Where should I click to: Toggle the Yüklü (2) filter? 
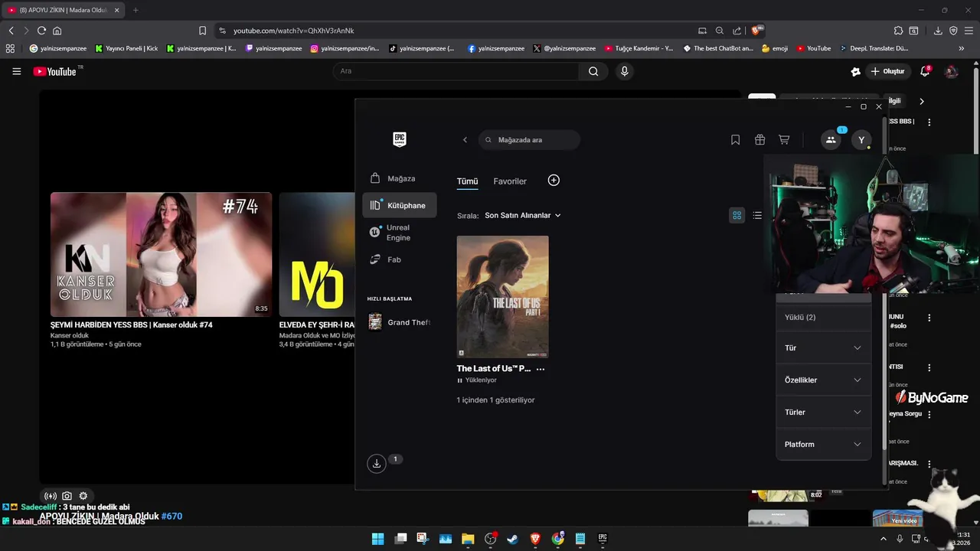click(823, 317)
